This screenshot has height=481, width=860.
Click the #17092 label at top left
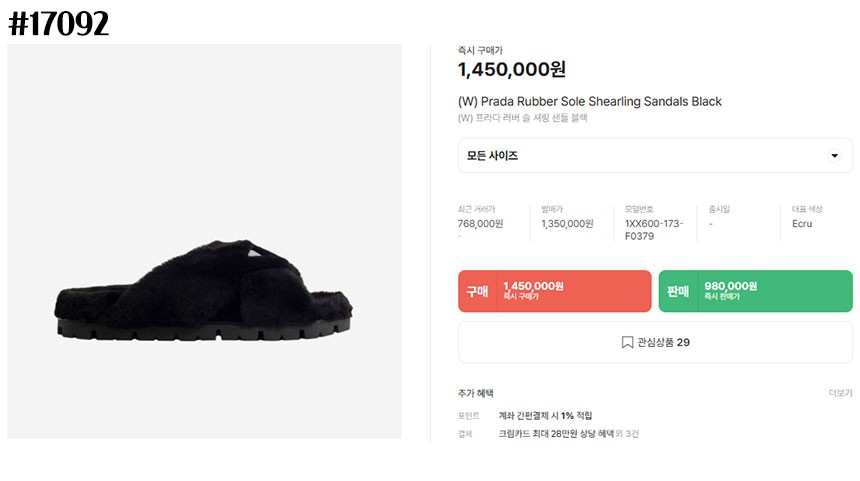(58, 23)
